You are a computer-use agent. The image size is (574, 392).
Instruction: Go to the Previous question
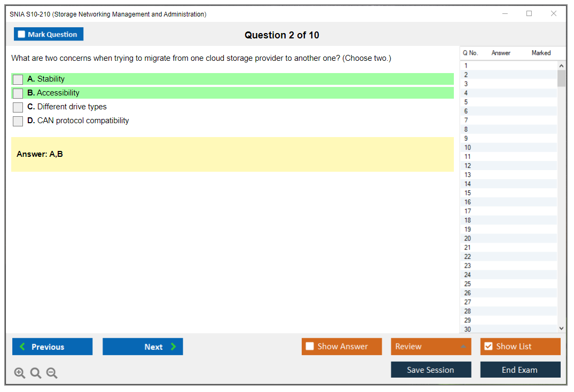(x=52, y=347)
